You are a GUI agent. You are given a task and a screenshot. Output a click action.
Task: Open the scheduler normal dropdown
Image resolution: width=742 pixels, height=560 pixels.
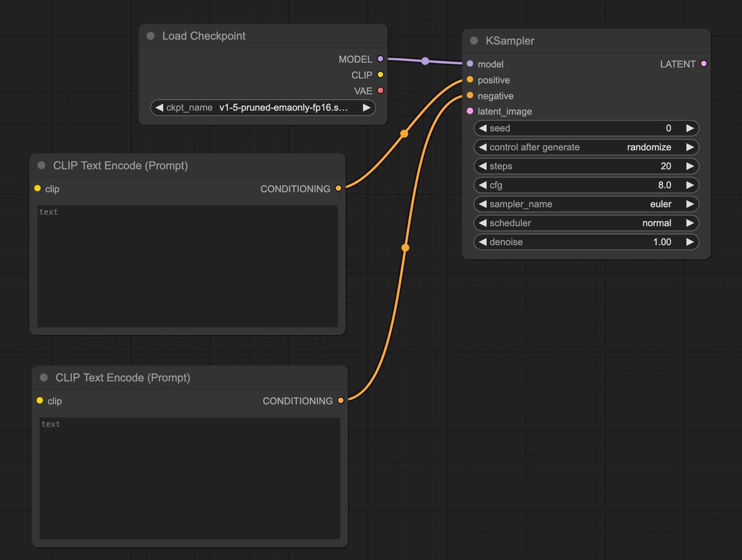586,223
